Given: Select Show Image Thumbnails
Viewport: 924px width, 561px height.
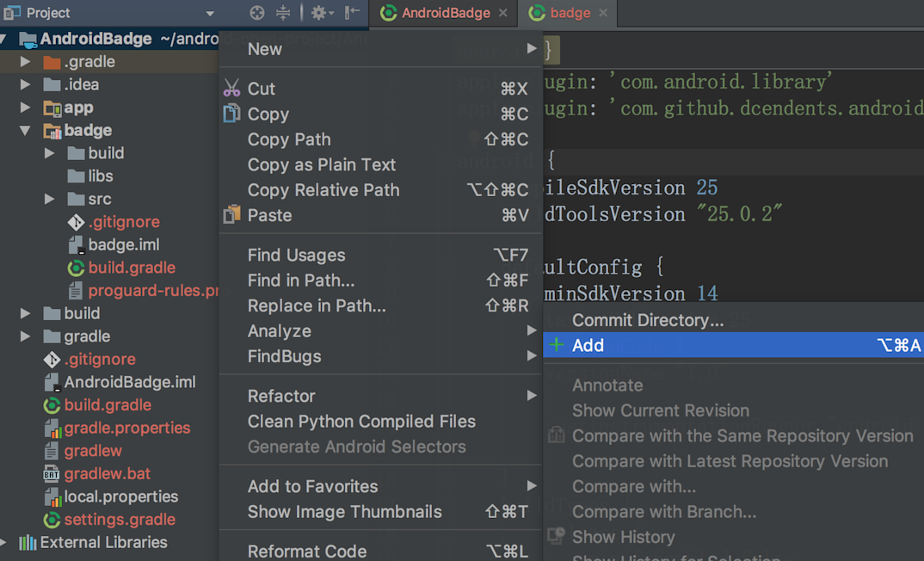Looking at the screenshot, I should (380, 512).
